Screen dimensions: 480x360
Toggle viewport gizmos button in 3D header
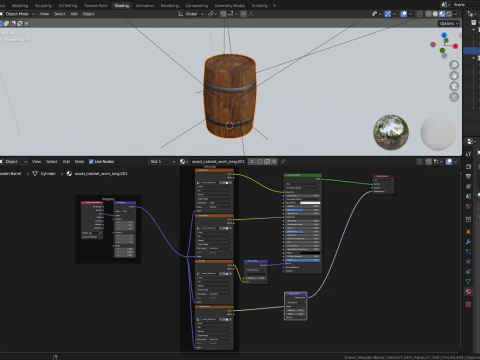(388, 14)
